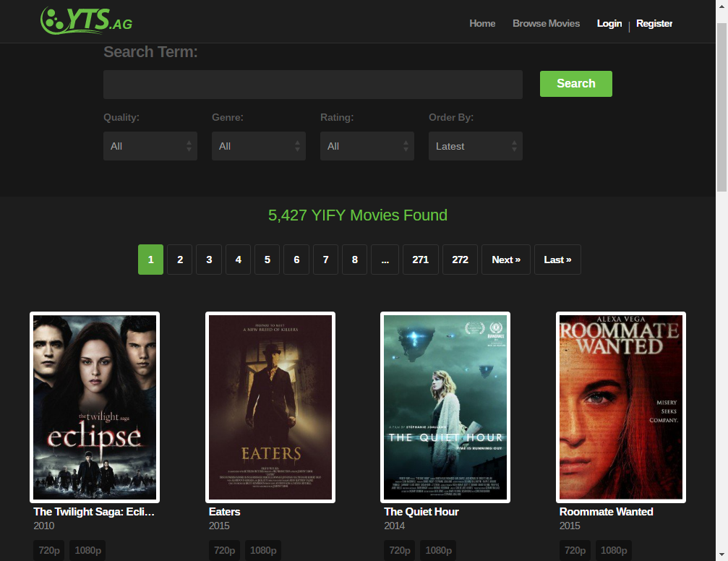Go to page 5
The height and width of the screenshot is (561, 728).
(267, 260)
